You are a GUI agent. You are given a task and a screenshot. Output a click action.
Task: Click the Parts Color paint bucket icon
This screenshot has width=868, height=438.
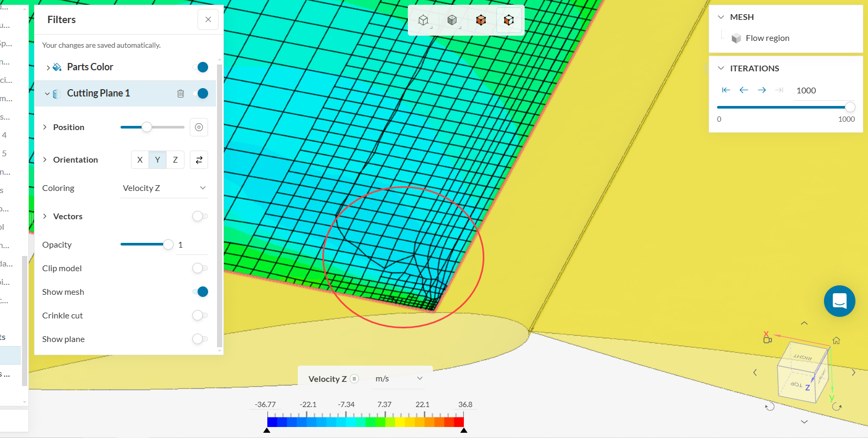point(57,67)
